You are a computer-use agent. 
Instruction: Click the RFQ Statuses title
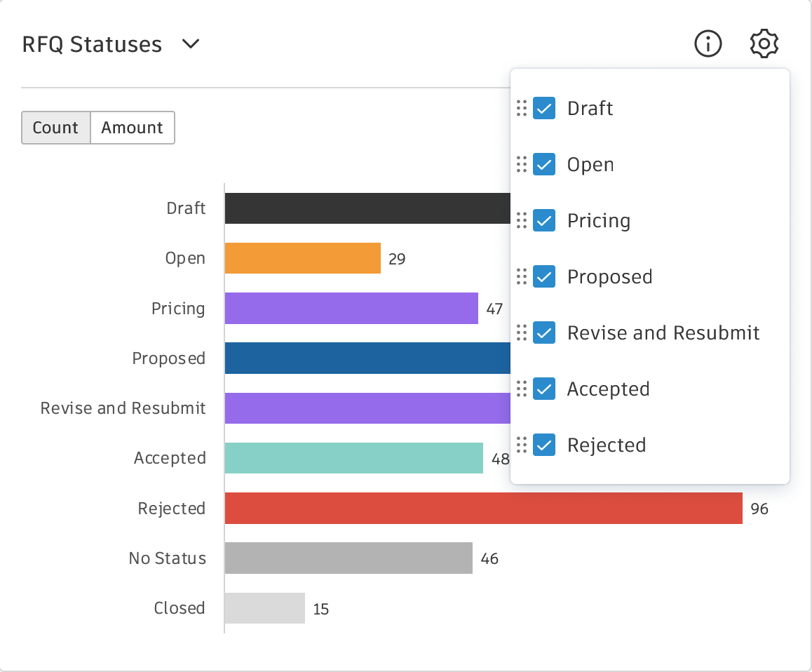click(92, 44)
